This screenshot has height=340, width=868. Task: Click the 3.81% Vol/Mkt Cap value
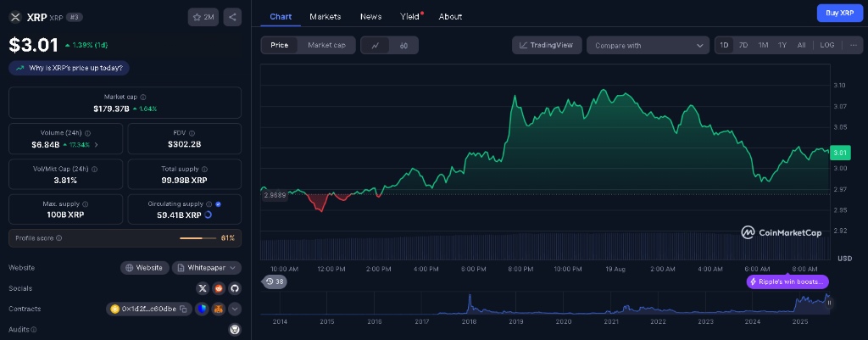point(65,180)
